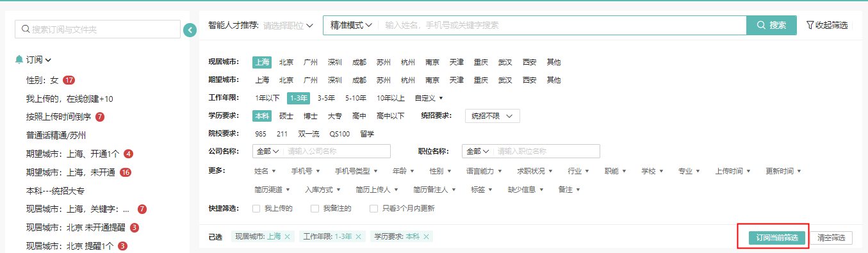Expand the 标签 filter dropdown
The width and height of the screenshot is (868, 253).
(x=482, y=190)
